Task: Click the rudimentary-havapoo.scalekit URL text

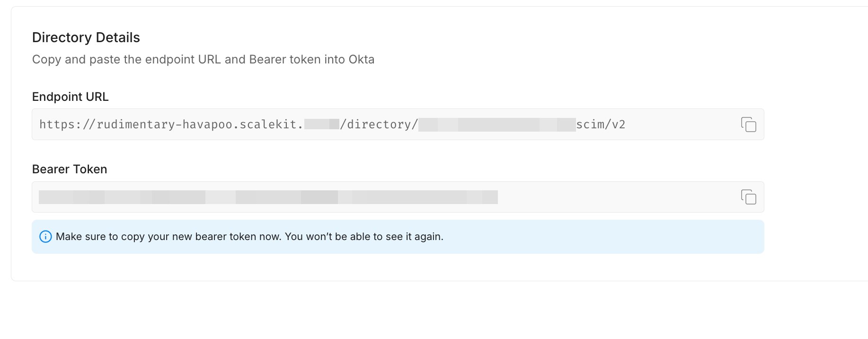Action: pyautogui.click(x=189, y=124)
